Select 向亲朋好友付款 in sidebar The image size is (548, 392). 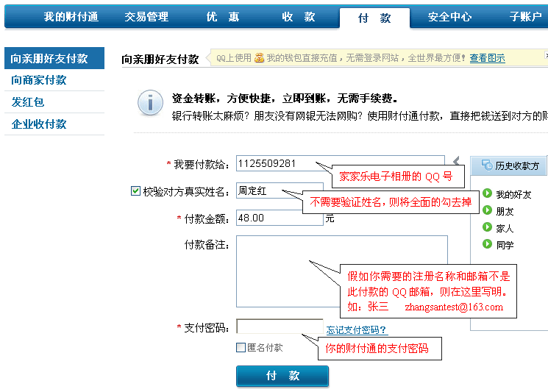54,58
